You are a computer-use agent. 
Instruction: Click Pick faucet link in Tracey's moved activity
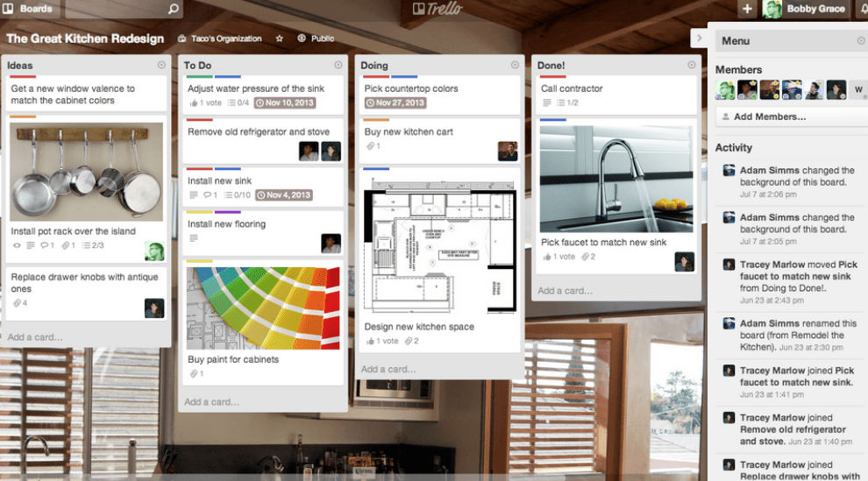(799, 271)
